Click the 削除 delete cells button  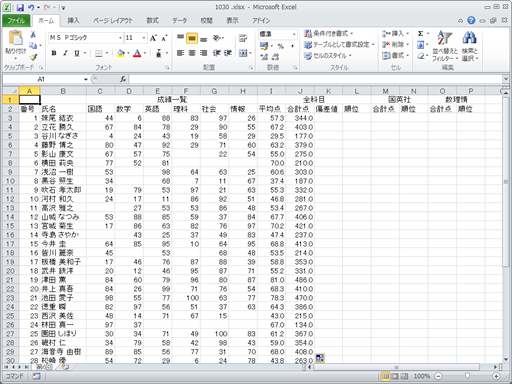point(395,45)
